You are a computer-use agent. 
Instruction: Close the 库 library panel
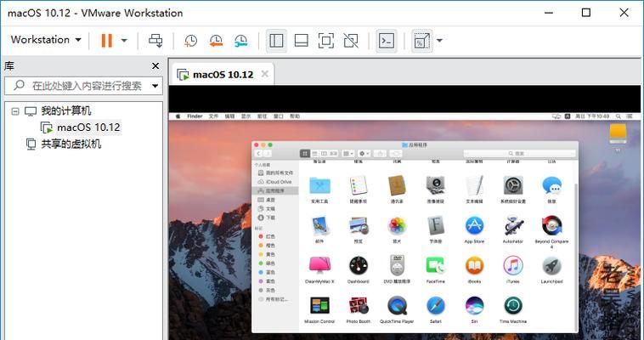tap(155, 65)
